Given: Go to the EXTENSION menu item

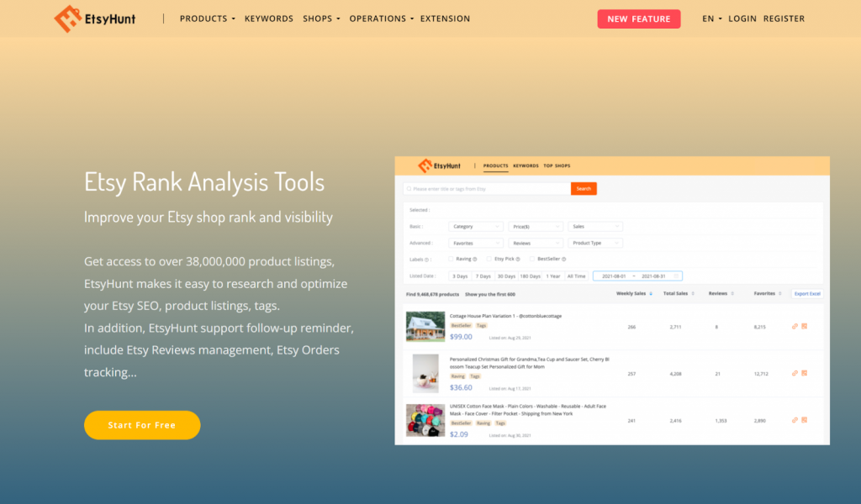Looking at the screenshot, I should click(445, 18).
